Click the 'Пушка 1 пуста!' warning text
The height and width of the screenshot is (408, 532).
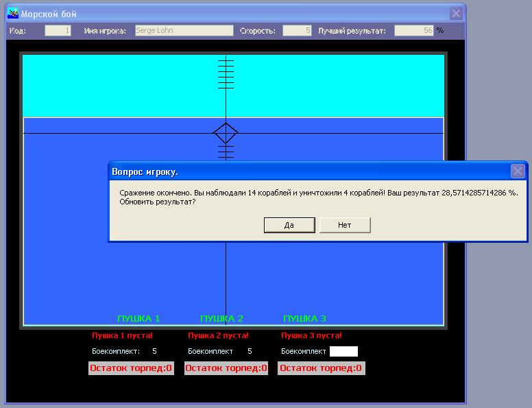(x=122, y=336)
